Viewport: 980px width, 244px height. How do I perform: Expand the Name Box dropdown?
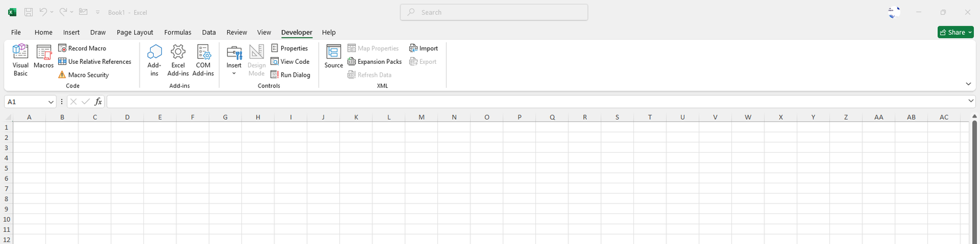51,102
